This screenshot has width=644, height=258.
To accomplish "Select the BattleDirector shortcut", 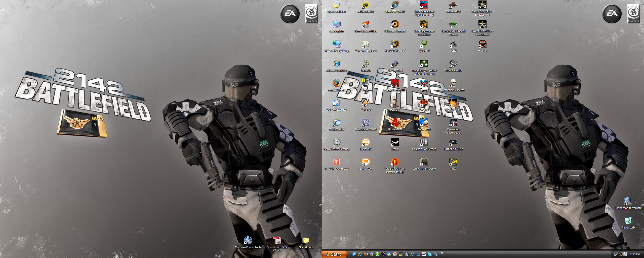I will [x=366, y=7].
